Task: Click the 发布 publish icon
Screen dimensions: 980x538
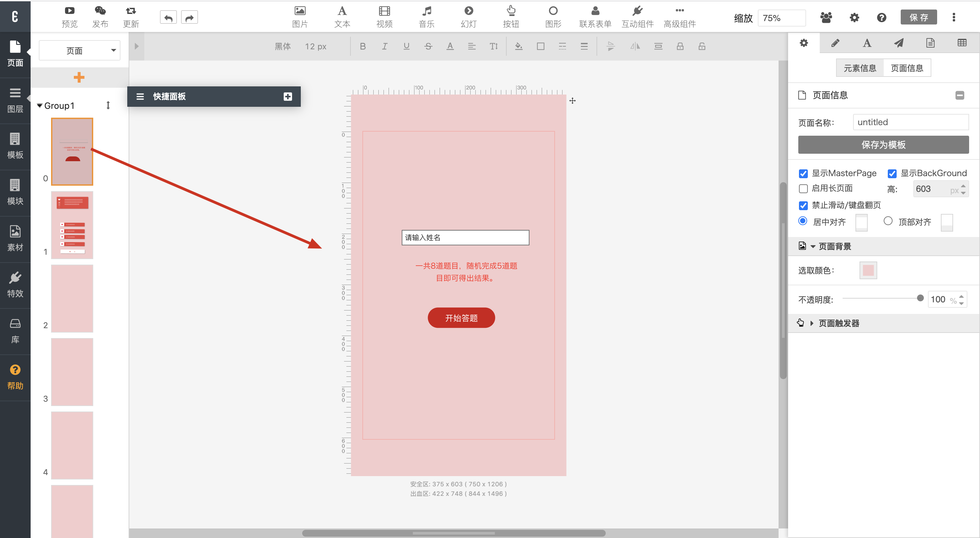Action: click(x=100, y=11)
